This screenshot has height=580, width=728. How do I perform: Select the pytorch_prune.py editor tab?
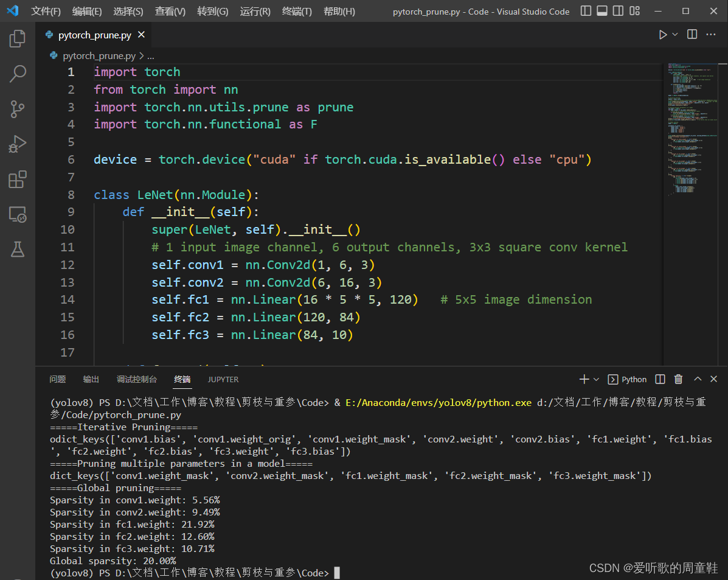coord(95,35)
